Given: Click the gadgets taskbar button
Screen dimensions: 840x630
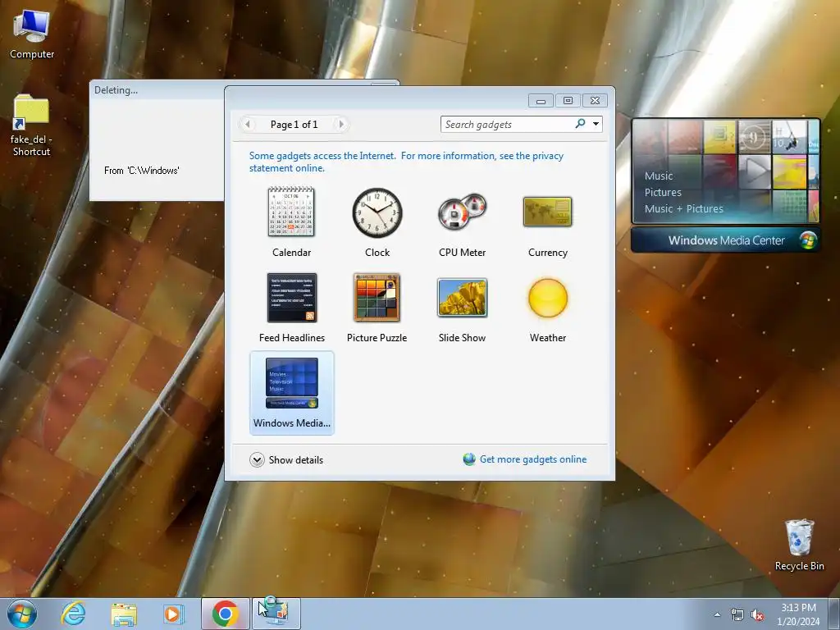Looking at the screenshot, I should tap(276, 614).
